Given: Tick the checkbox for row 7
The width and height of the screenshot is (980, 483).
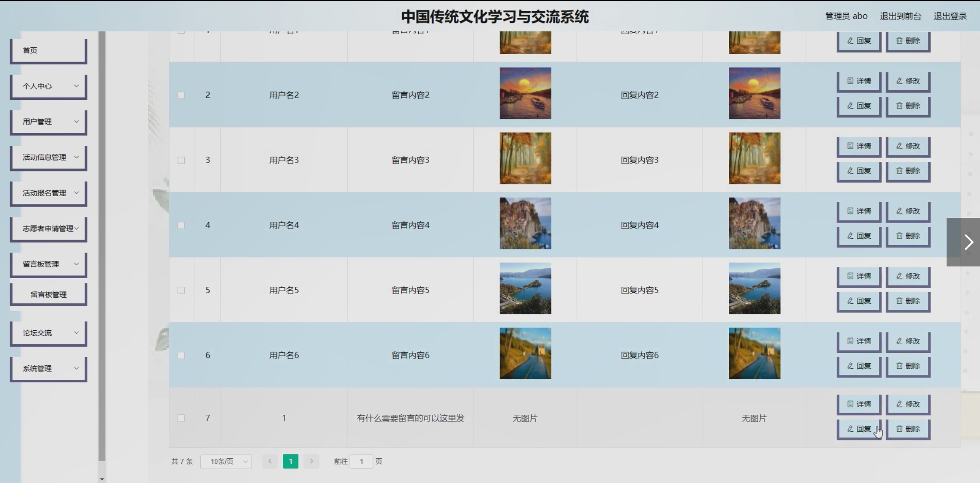Looking at the screenshot, I should 181,418.
